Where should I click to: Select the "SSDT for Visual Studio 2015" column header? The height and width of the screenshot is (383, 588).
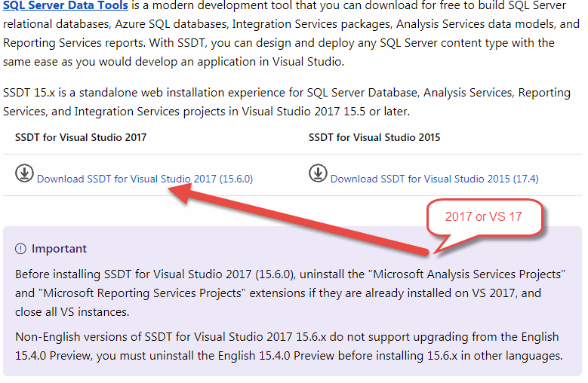pyautogui.click(x=374, y=138)
